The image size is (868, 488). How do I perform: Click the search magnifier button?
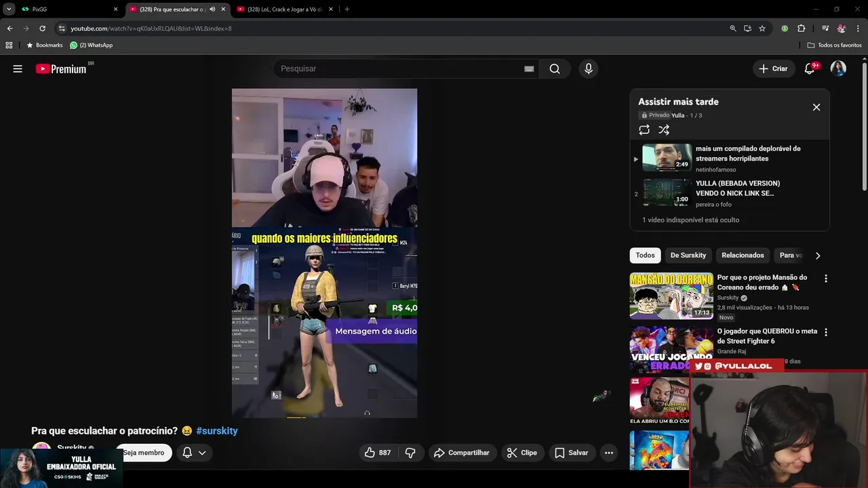click(555, 68)
